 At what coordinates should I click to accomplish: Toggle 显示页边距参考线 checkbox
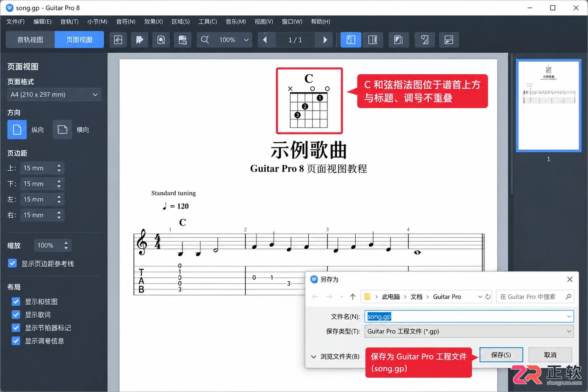point(12,263)
